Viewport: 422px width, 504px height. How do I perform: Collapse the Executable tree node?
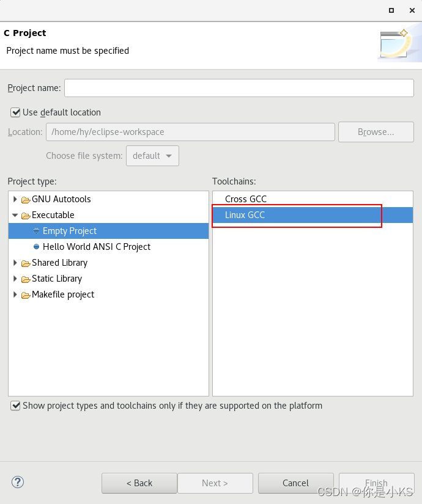coord(15,215)
